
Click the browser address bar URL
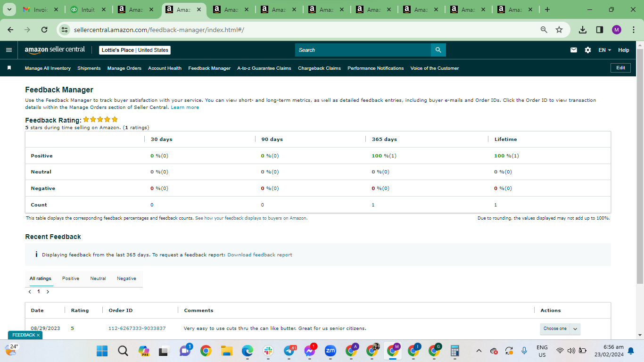159,30
